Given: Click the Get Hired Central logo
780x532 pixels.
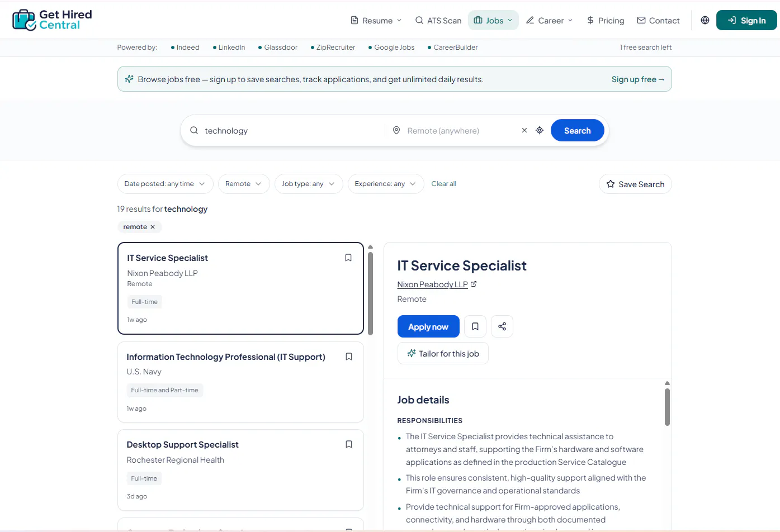Looking at the screenshot, I should [52, 20].
